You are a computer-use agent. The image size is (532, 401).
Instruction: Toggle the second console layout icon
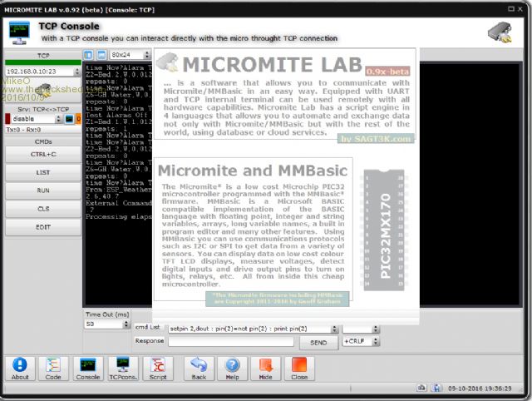(x=101, y=55)
